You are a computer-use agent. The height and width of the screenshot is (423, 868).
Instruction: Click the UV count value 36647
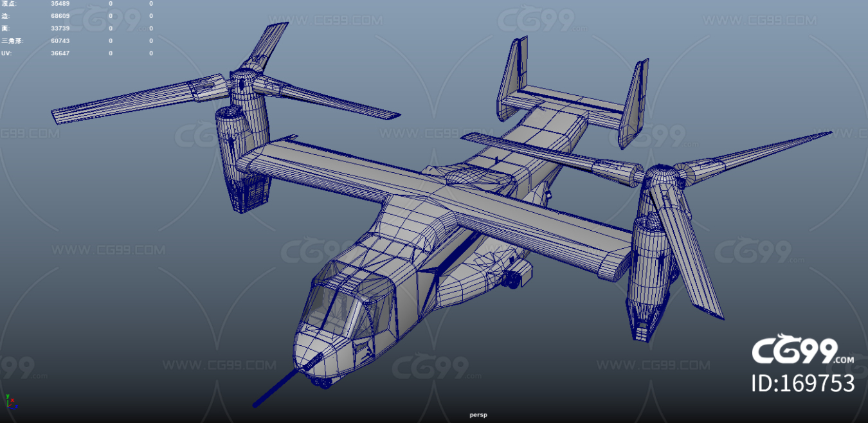coord(60,53)
